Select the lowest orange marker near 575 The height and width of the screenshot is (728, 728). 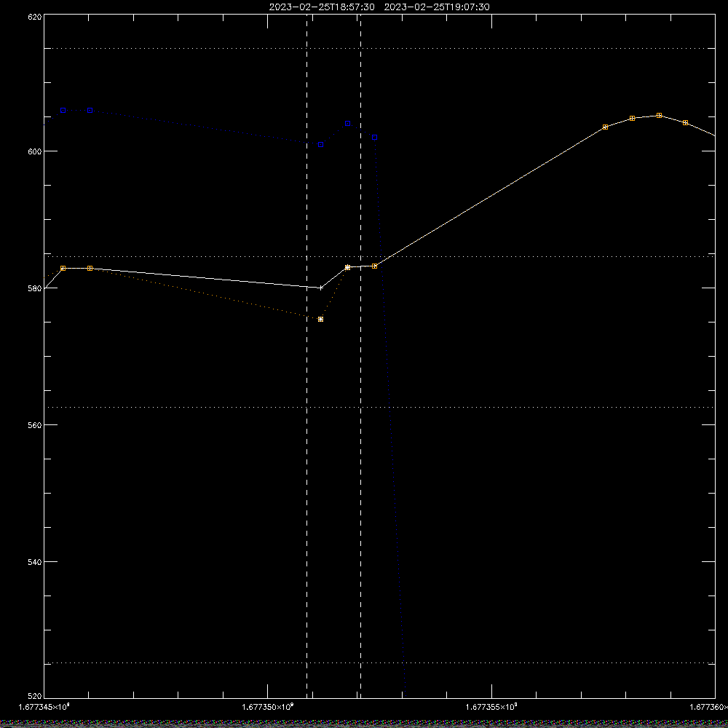(x=320, y=320)
